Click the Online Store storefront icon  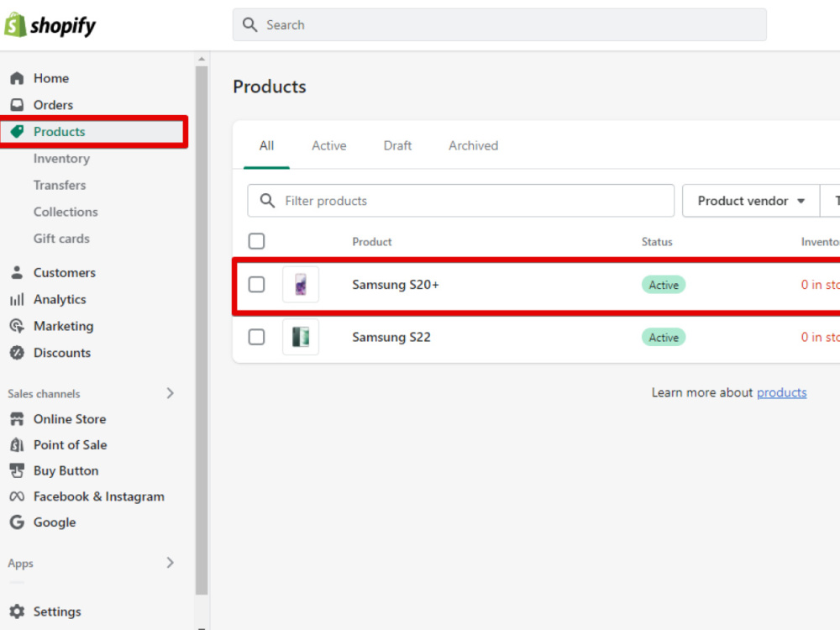(x=17, y=419)
